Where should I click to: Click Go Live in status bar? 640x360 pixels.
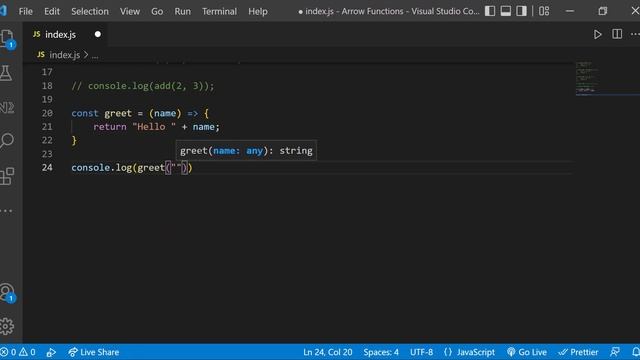coord(527,352)
